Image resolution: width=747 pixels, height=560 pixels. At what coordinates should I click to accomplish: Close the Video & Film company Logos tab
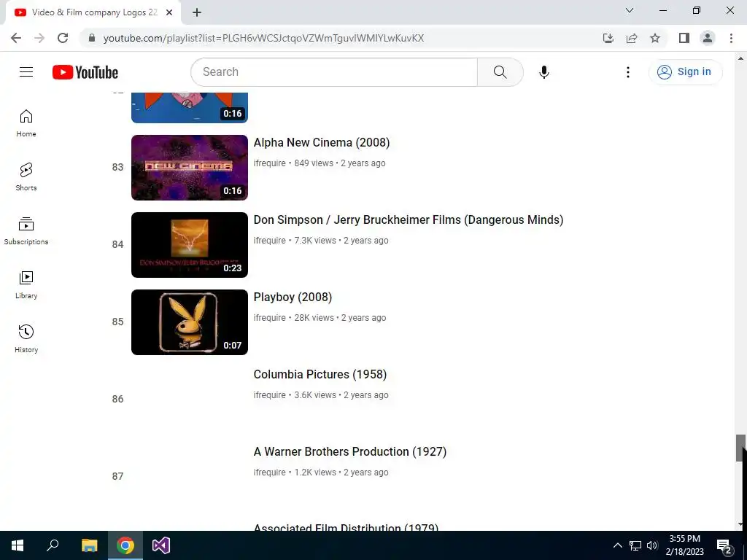coord(169,12)
